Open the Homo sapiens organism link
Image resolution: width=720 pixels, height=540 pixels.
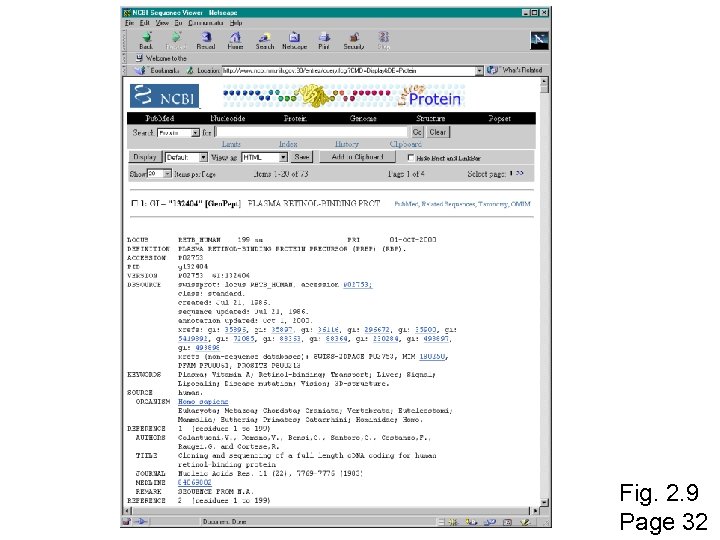[203, 401]
